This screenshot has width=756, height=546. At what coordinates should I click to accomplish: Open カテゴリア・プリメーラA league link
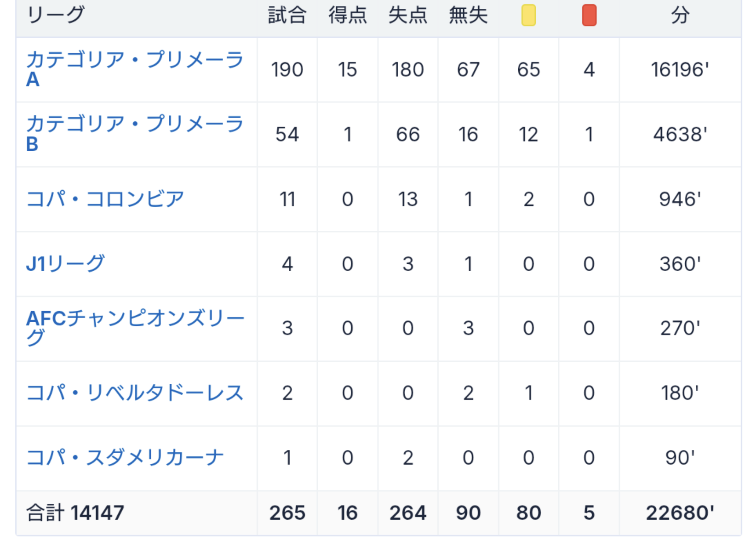[134, 61]
